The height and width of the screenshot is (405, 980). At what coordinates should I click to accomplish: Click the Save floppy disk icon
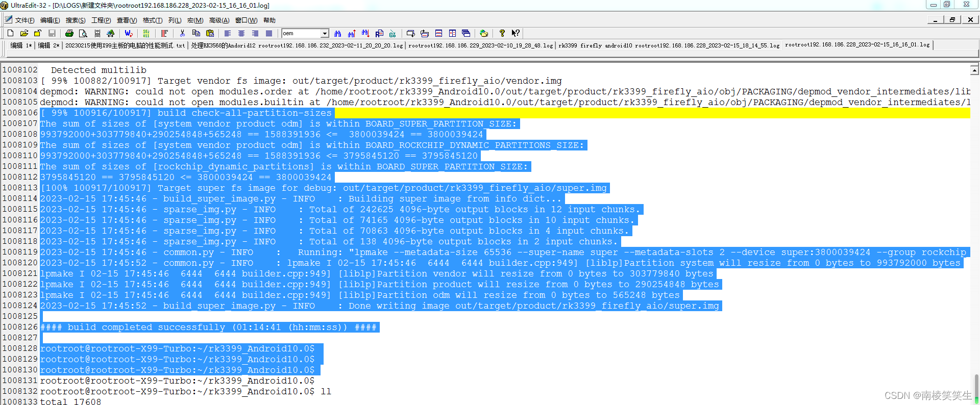[52, 33]
